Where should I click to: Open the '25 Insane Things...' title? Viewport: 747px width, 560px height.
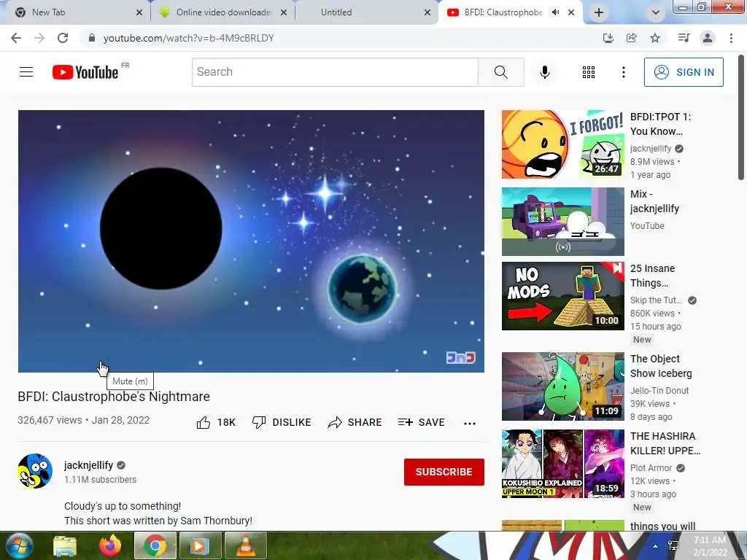[x=652, y=276]
